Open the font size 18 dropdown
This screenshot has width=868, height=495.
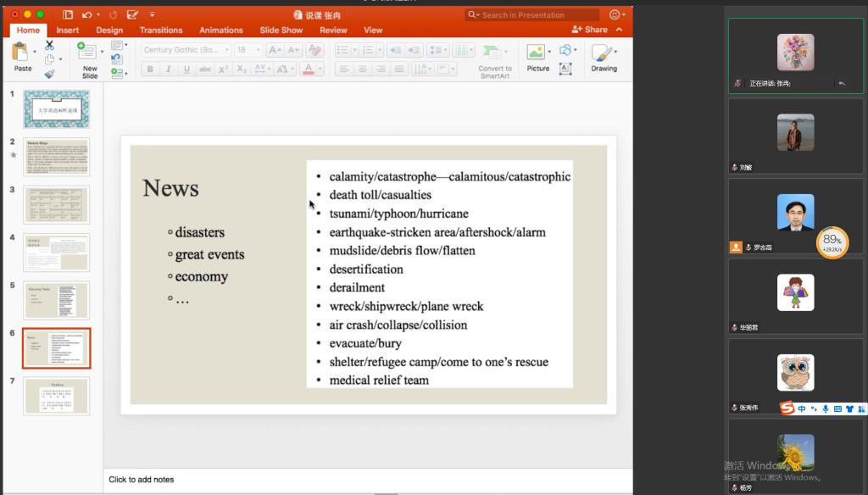[248, 50]
